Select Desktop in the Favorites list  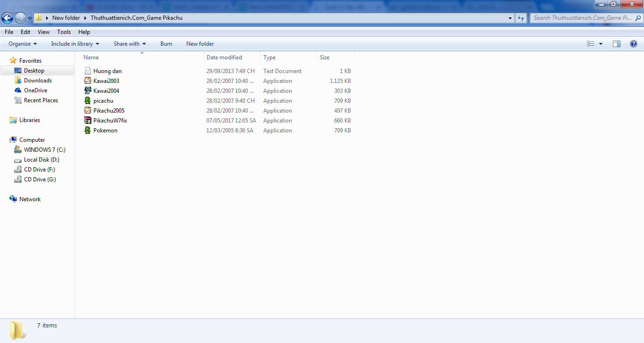point(34,71)
